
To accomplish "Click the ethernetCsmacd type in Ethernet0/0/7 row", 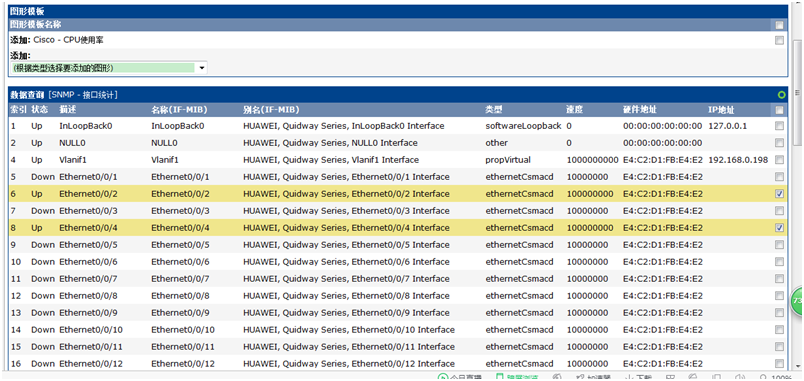I will point(519,278).
